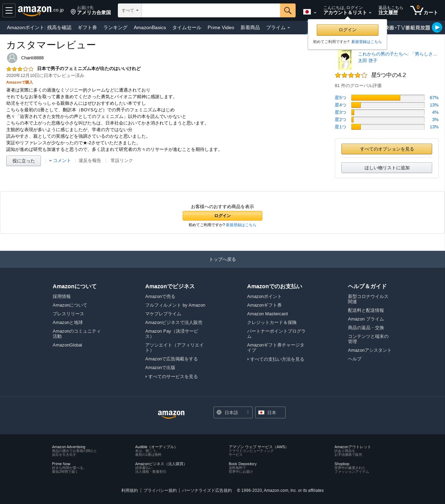Click 新規登録はこちら in account popup

[x=366, y=42]
